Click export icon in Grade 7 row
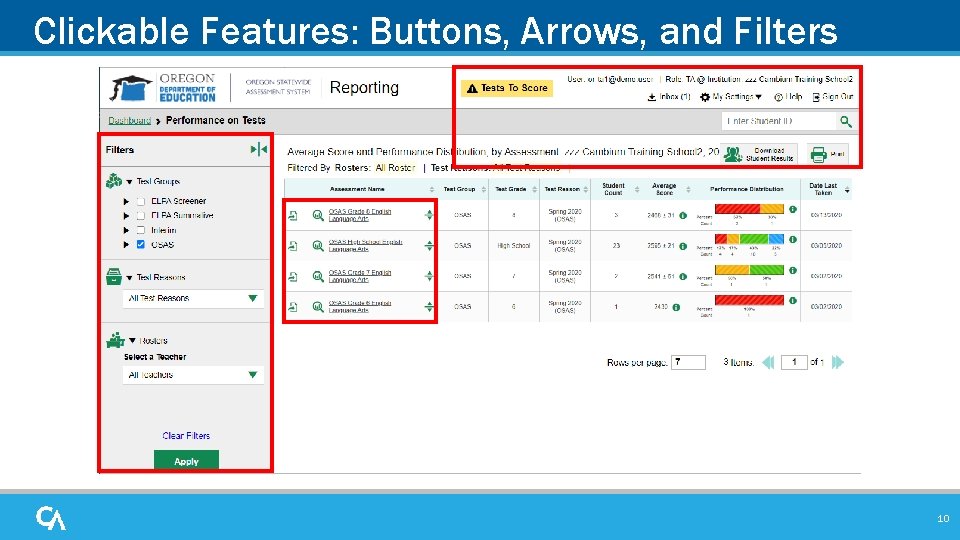 click(293, 276)
